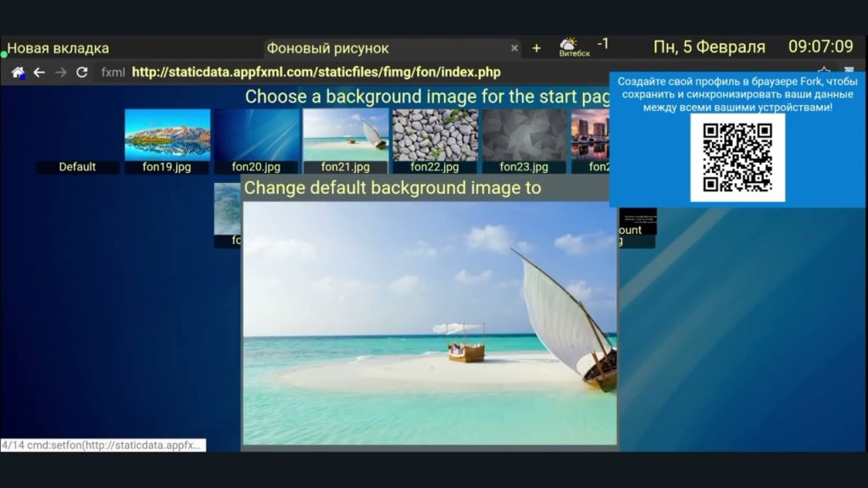This screenshot has height=488, width=868.
Task: Switch to the Фоновый рисунок tab
Action: 327,48
